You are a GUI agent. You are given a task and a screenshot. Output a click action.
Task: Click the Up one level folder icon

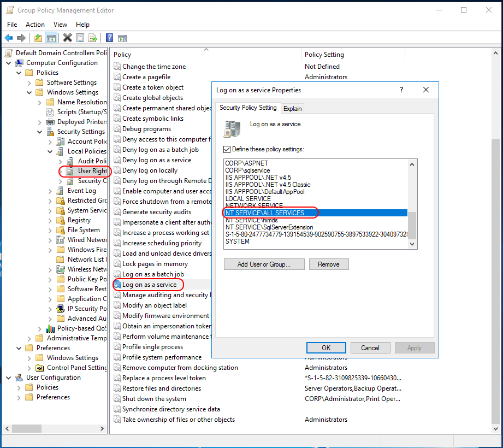click(x=38, y=38)
